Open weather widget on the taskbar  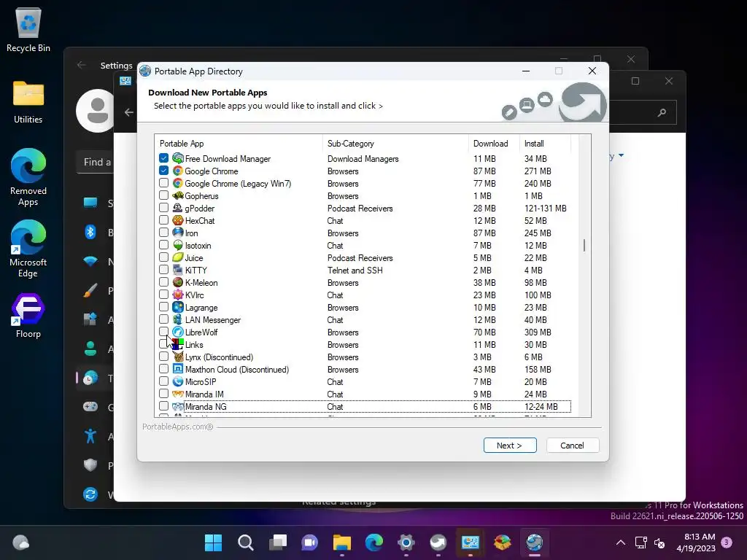[x=20, y=542]
